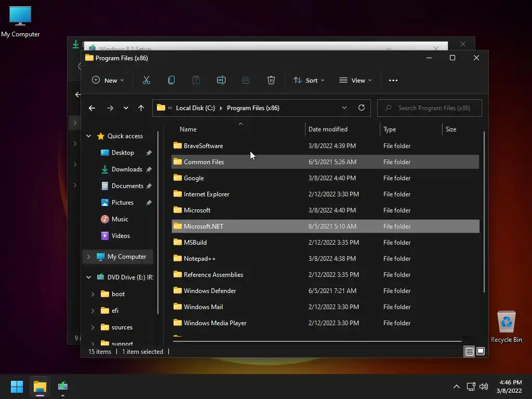This screenshot has height=399, width=532.
Task: Open the Recycle Bin desktop icon
Action: point(506,326)
